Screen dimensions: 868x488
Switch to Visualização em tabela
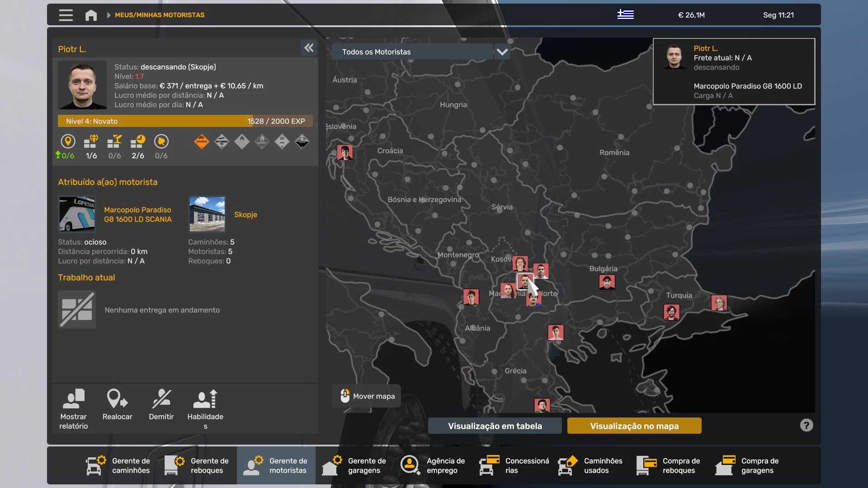[495, 426]
